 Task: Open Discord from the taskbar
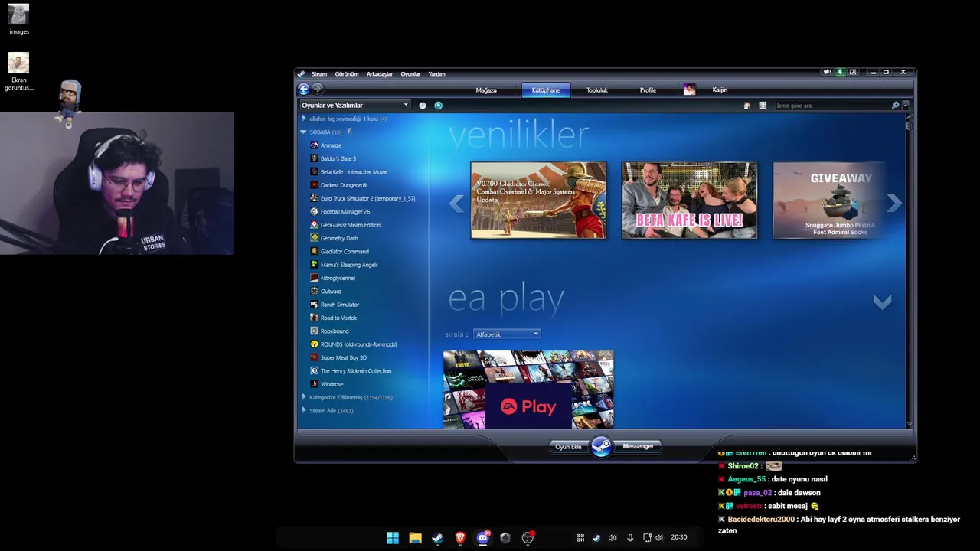pos(482,538)
